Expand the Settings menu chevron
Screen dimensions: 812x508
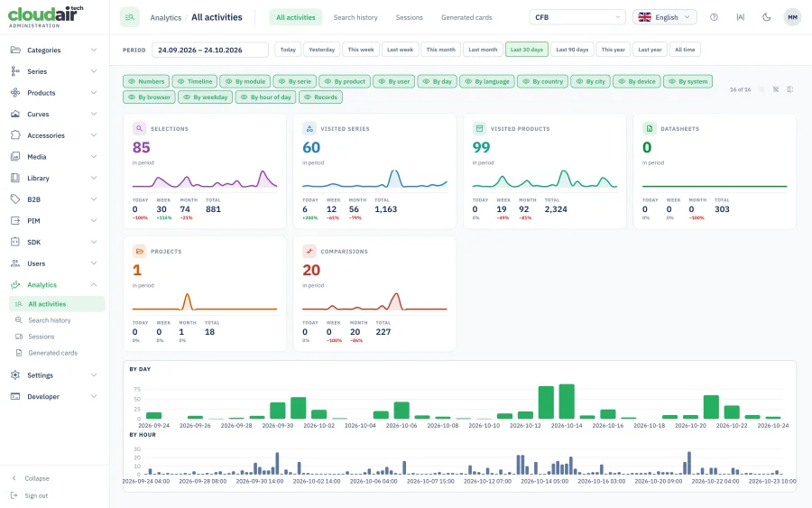tap(94, 375)
